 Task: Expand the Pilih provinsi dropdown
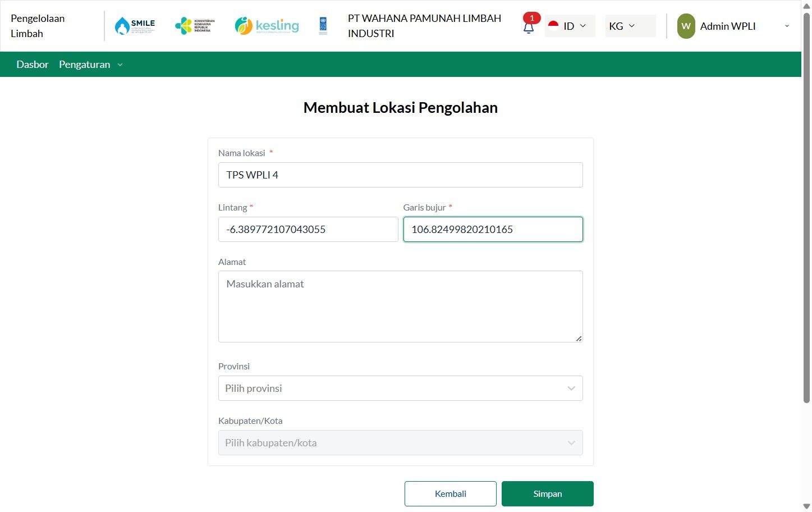pyautogui.click(x=400, y=388)
